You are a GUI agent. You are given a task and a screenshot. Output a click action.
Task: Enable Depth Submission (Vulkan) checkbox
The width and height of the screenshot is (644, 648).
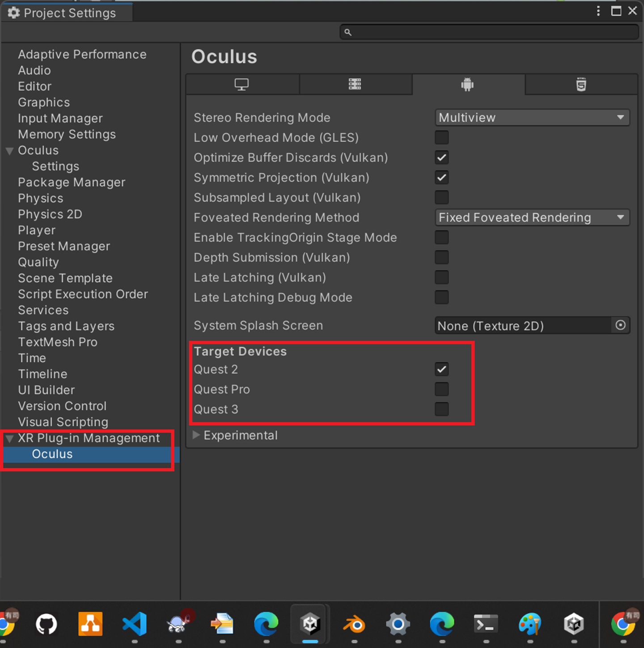[441, 257]
